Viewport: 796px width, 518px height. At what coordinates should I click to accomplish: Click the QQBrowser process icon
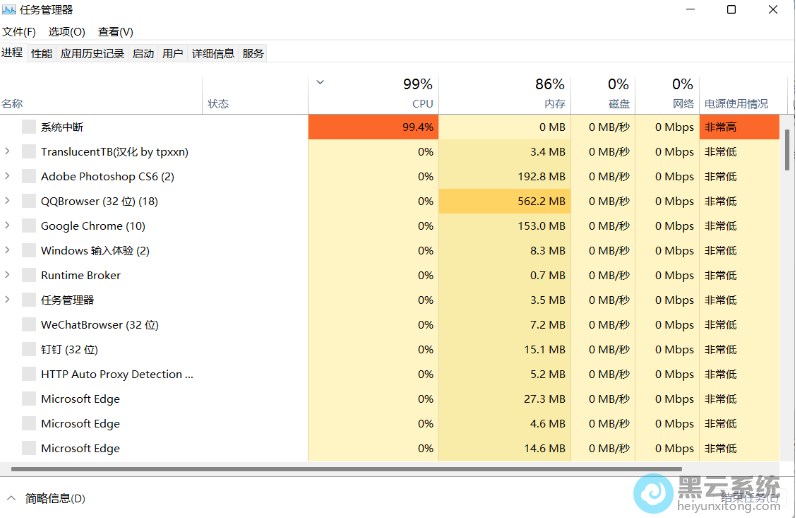point(29,201)
